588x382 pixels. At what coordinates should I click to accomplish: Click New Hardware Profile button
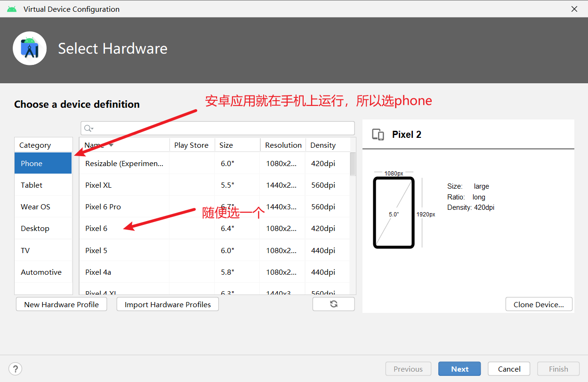click(61, 304)
